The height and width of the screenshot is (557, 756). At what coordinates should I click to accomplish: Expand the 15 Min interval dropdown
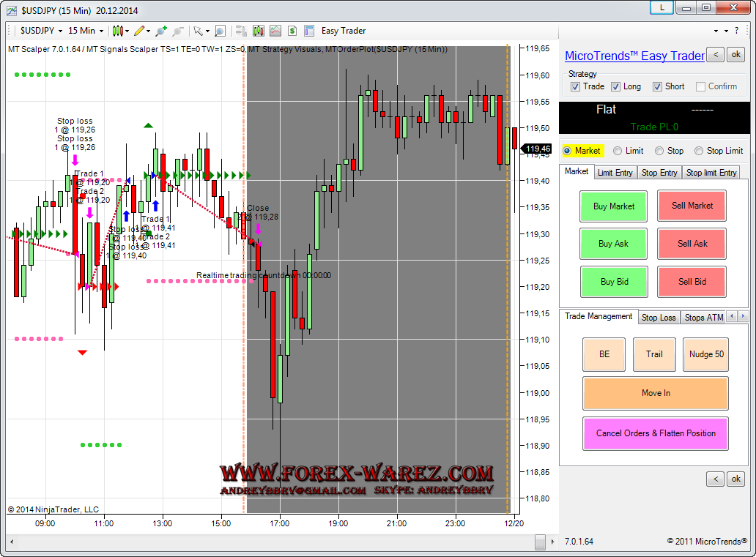[x=86, y=31]
